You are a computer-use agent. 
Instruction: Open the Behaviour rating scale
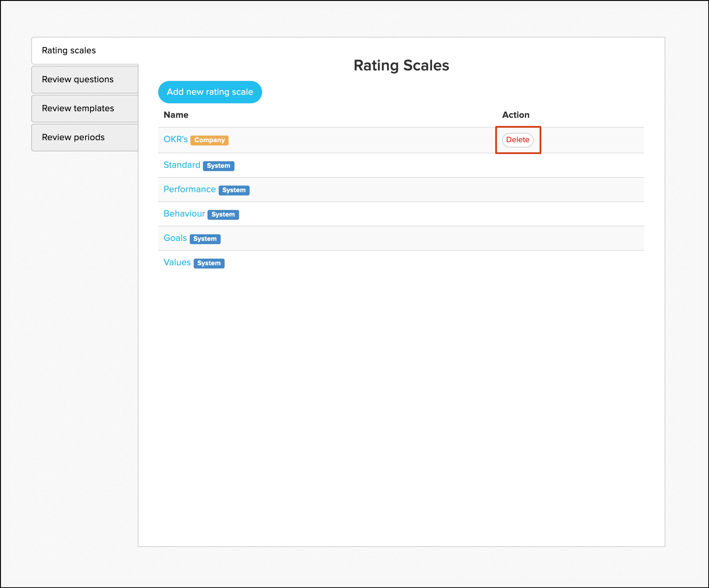click(184, 214)
